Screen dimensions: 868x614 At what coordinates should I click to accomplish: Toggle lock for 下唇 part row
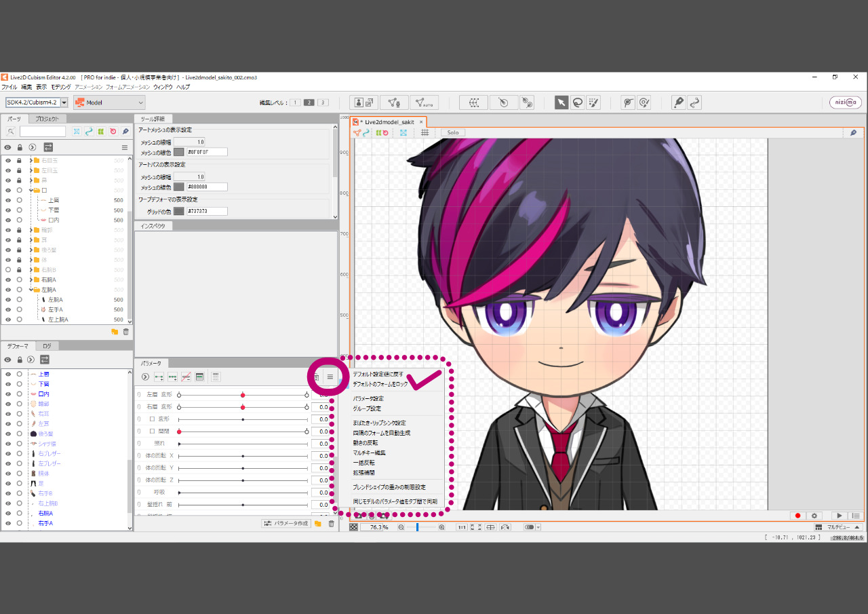click(x=20, y=210)
